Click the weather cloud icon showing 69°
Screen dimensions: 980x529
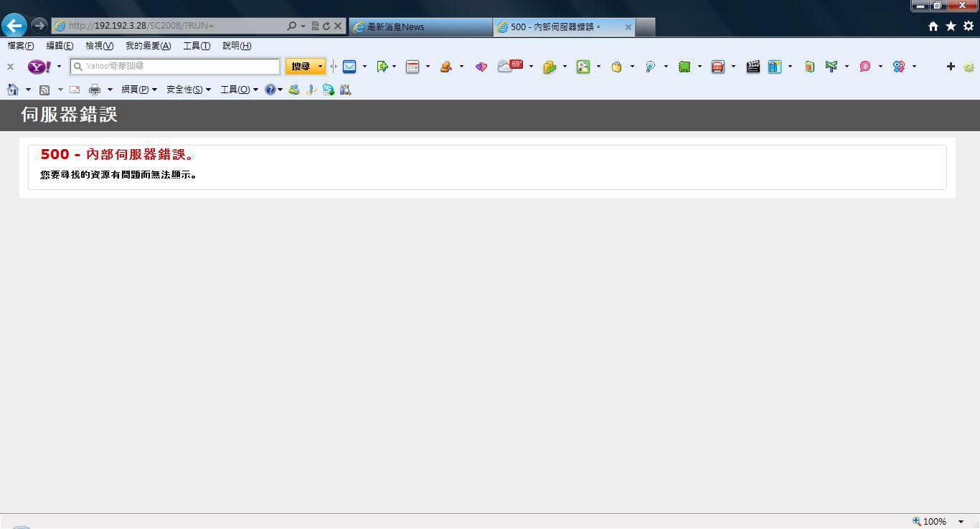[510, 66]
